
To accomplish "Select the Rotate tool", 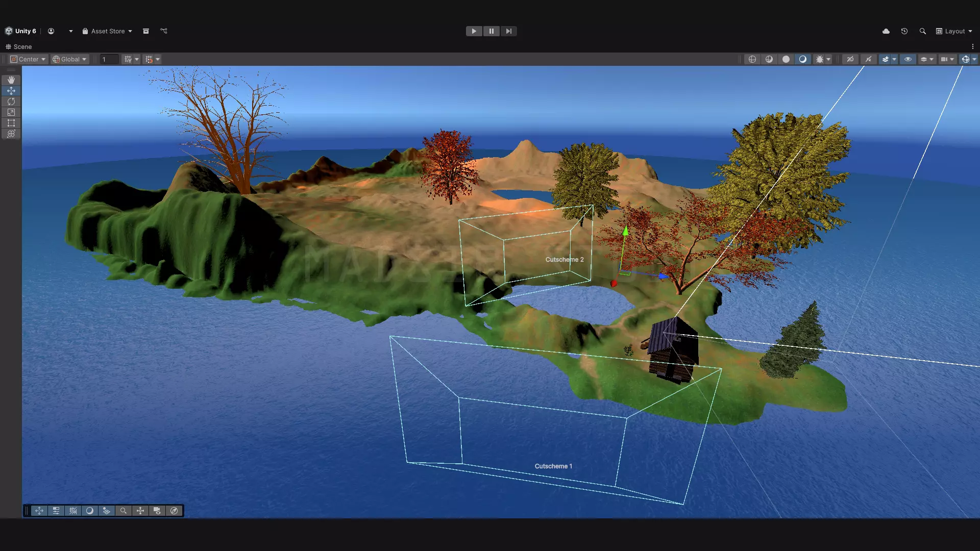I will pyautogui.click(x=11, y=102).
